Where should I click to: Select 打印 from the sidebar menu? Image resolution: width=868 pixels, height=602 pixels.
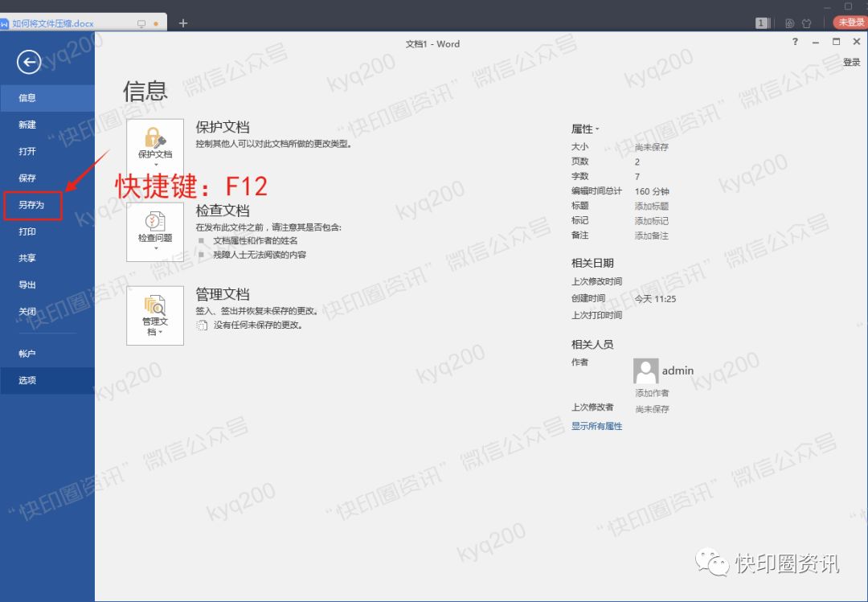pyautogui.click(x=27, y=231)
